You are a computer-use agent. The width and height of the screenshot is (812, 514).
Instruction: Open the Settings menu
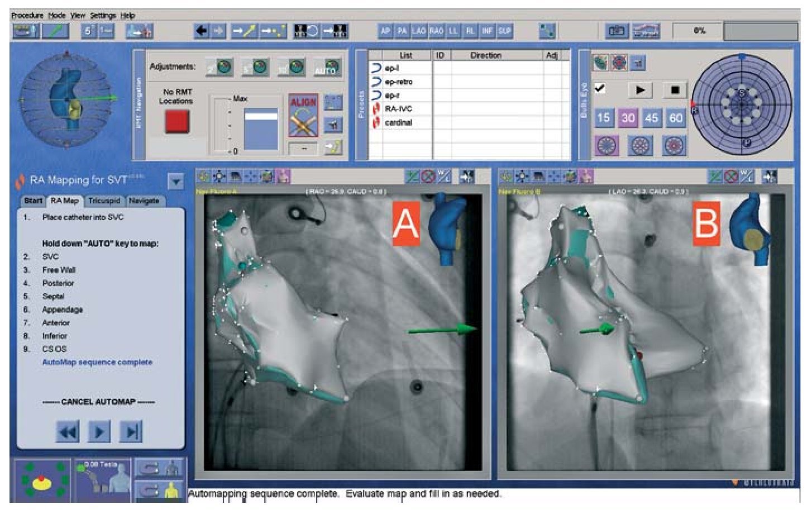tap(103, 16)
